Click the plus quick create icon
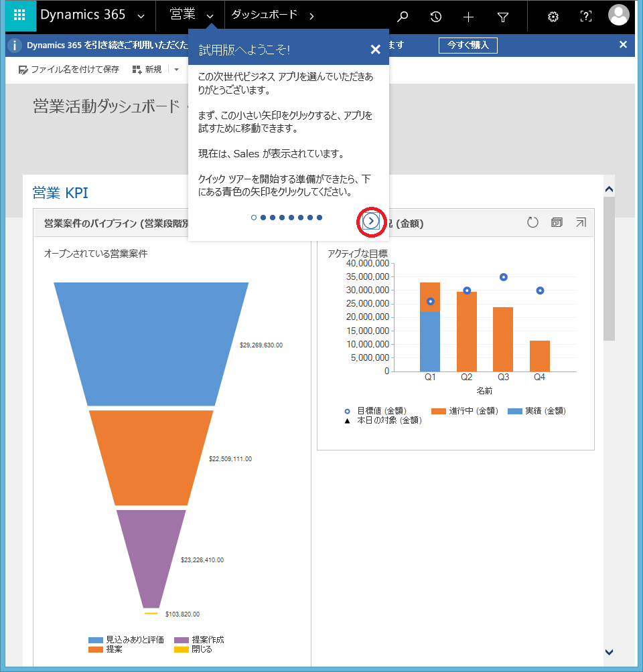This screenshot has height=672, width=643. (469, 17)
